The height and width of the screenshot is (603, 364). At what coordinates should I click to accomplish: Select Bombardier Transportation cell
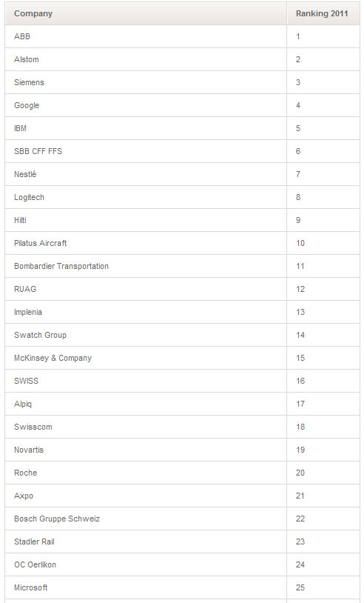coord(146,266)
